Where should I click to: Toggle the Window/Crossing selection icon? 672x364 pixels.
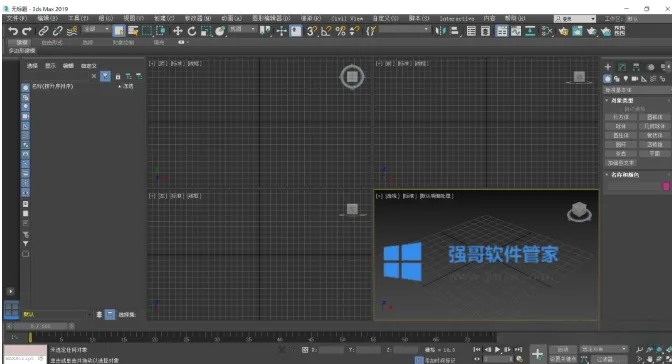tap(161, 31)
